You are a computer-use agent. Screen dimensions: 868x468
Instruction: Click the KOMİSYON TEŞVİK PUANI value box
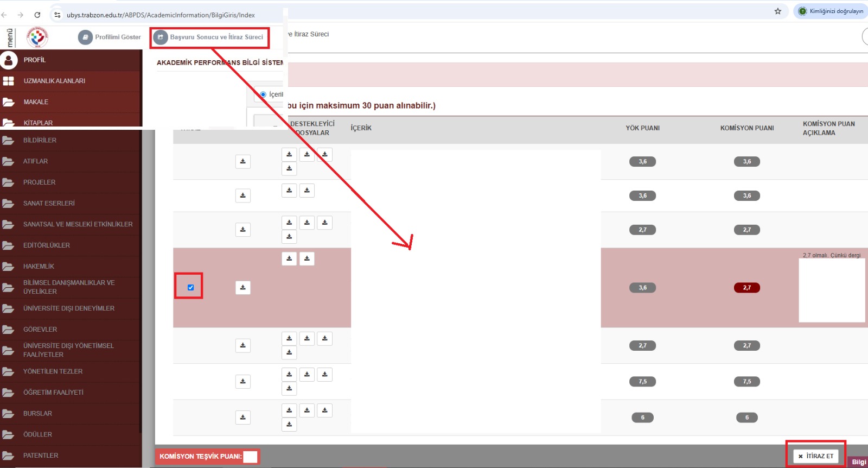250,457
